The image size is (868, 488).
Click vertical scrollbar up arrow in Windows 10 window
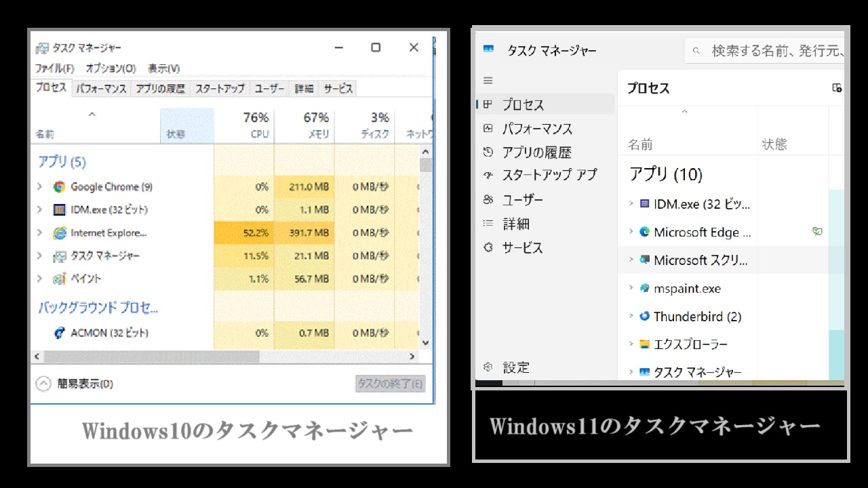(x=425, y=151)
